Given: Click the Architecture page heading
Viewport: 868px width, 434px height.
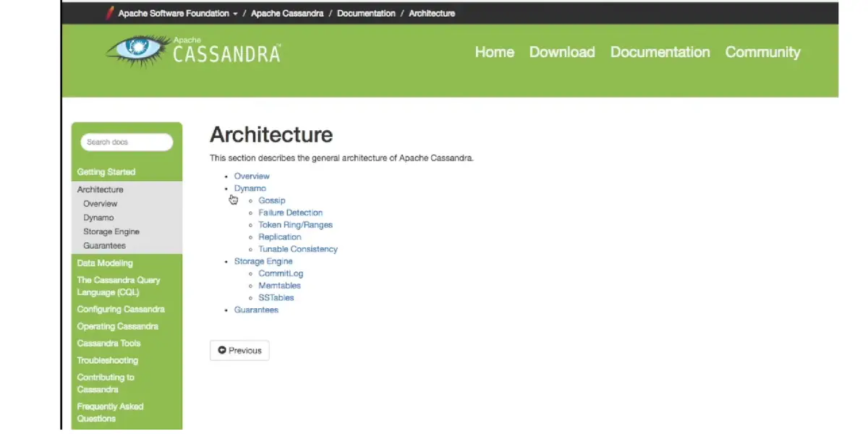Looking at the screenshot, I should point(271,135).
